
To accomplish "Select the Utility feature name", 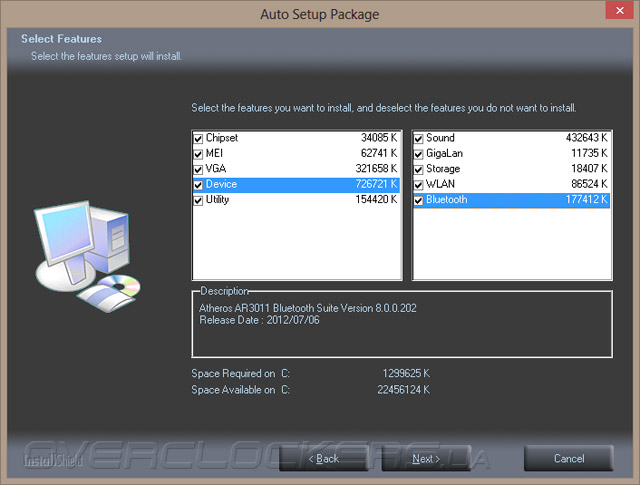I will tap(217, 200).
